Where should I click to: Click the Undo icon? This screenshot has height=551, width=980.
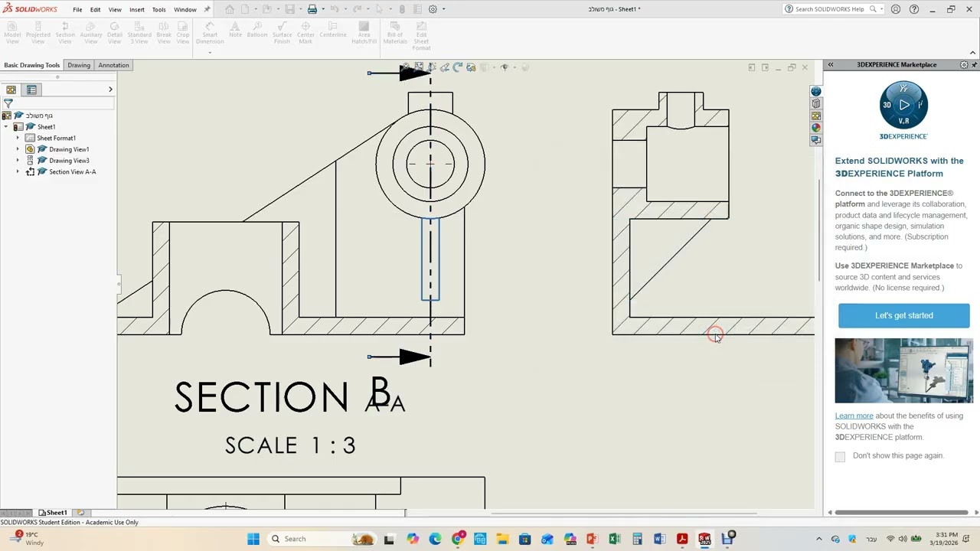335,9
